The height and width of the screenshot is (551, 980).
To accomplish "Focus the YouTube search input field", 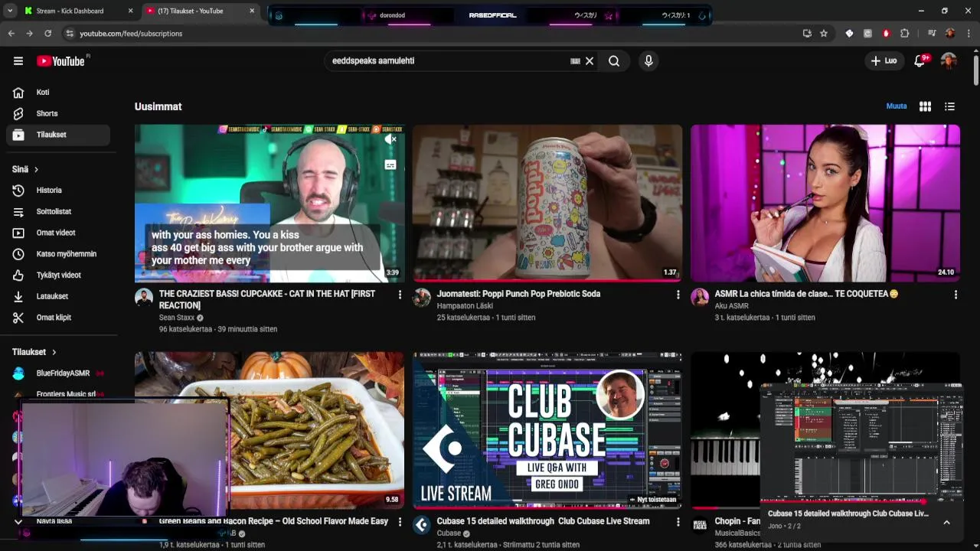I will click(x=448, y=61).
